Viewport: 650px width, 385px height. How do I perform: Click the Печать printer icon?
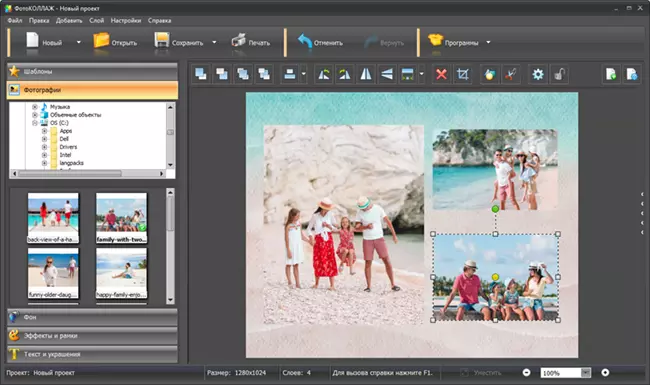pos(238,41)
